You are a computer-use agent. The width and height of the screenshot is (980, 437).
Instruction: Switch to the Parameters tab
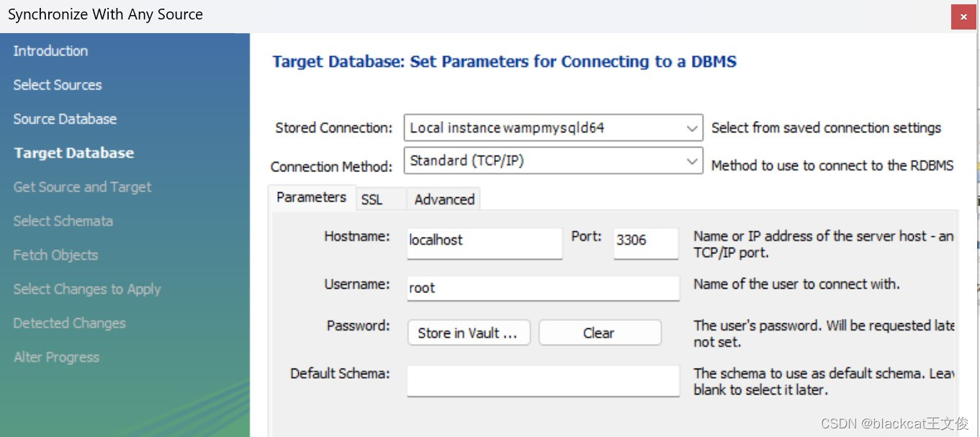pos(311,197)
